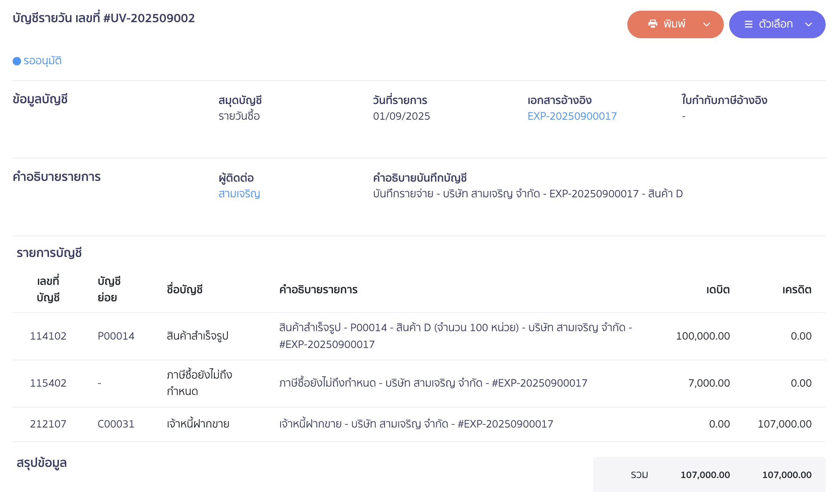Click the รออนุมัติ status text
Viewport: 839px width, 504px height.
click(x=42, y=61)
